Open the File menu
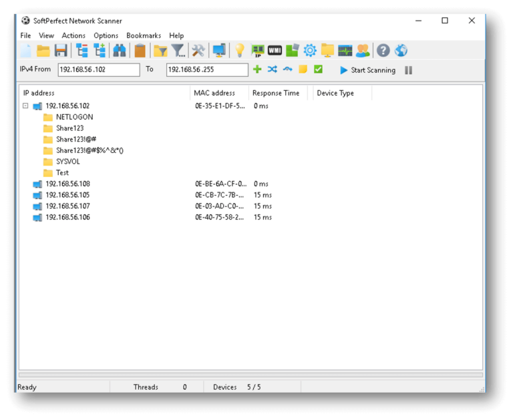The height and width of the screenshot is (420, 513). pyautogui.click(x=25, y=35)
